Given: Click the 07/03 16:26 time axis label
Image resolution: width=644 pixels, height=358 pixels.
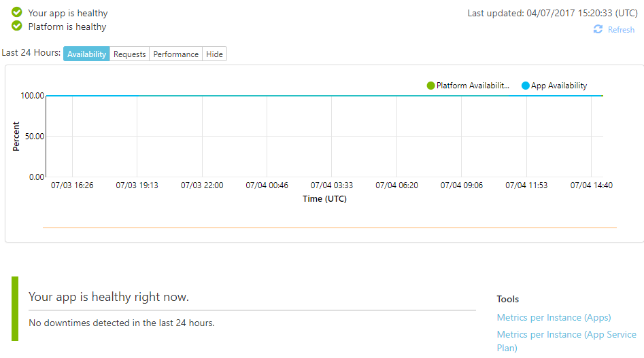Looking at the screenshot, I should [72, 185].
